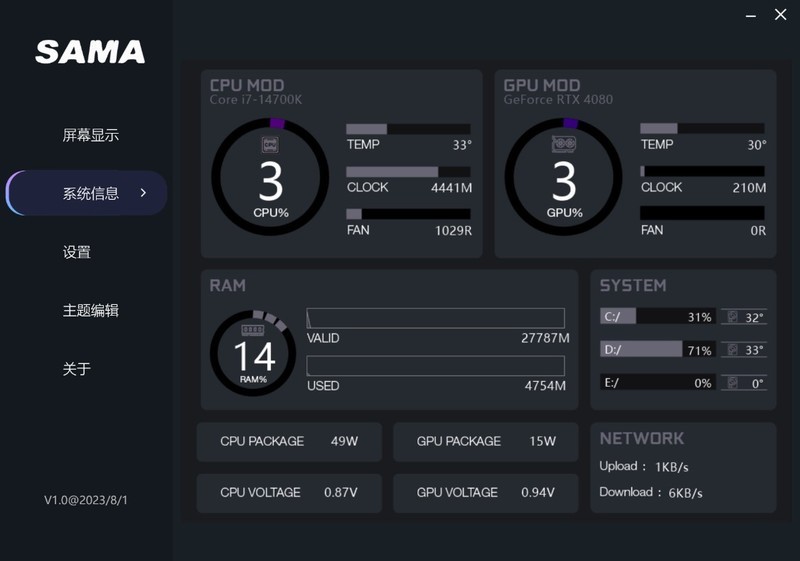Image resolution: width=800 pixels, height=561 pixels.
Task: Click the E:/ disk temperature 0°
Action: tap(758, 384)
